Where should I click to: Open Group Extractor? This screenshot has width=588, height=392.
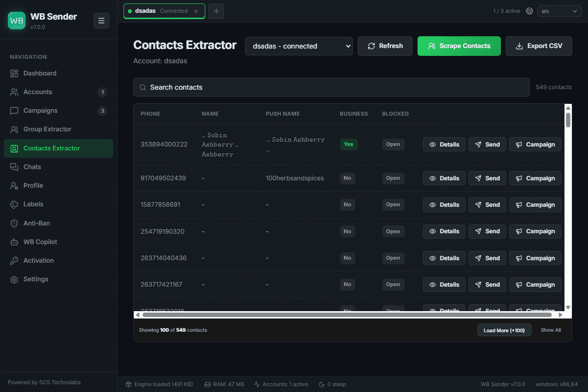tap(58, 129)
